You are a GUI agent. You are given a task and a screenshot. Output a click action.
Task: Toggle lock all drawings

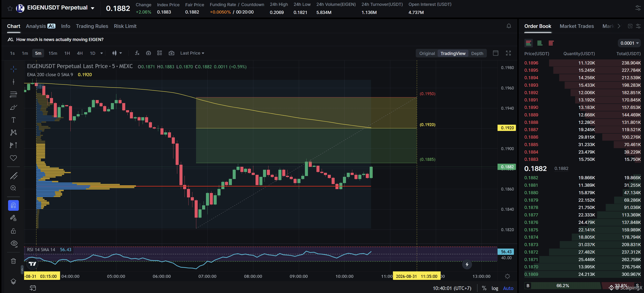14,231
